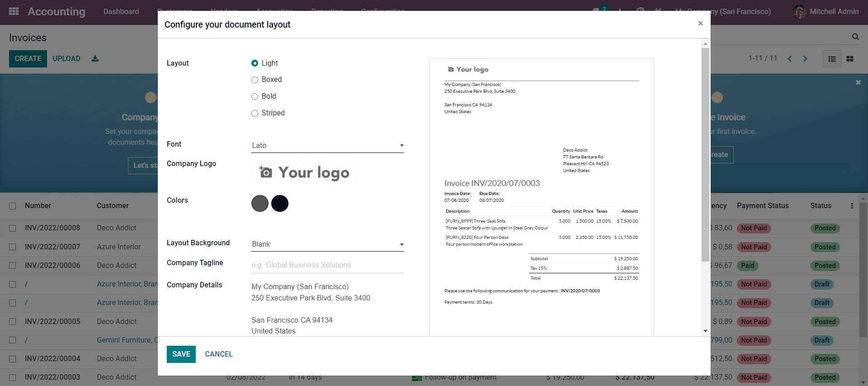Open the Accounting app home title

click(57, 11)
